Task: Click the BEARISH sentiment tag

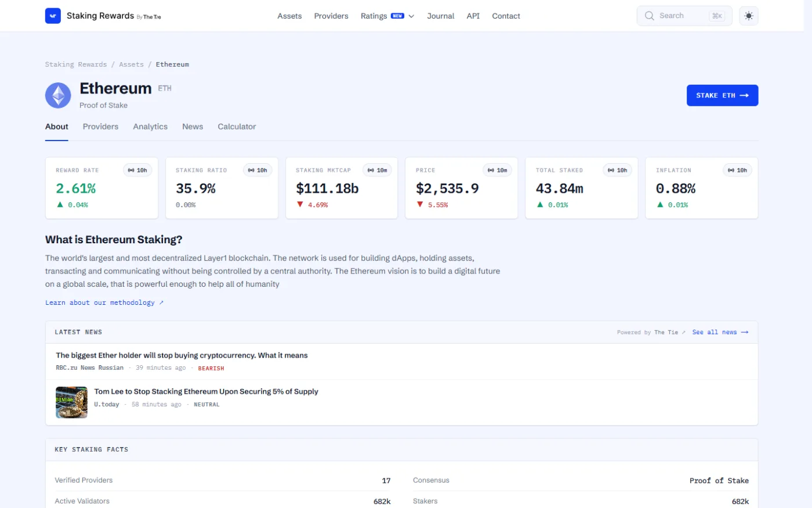Action: pos(211,368)
